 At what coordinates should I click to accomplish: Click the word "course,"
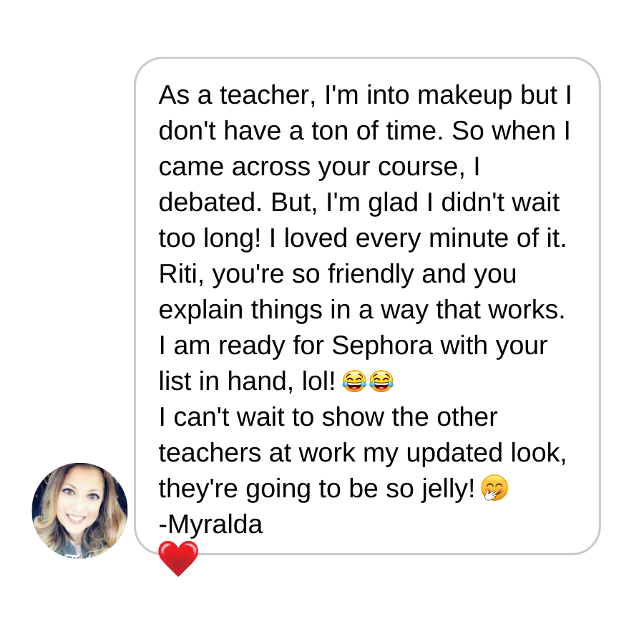coord(421,167)
